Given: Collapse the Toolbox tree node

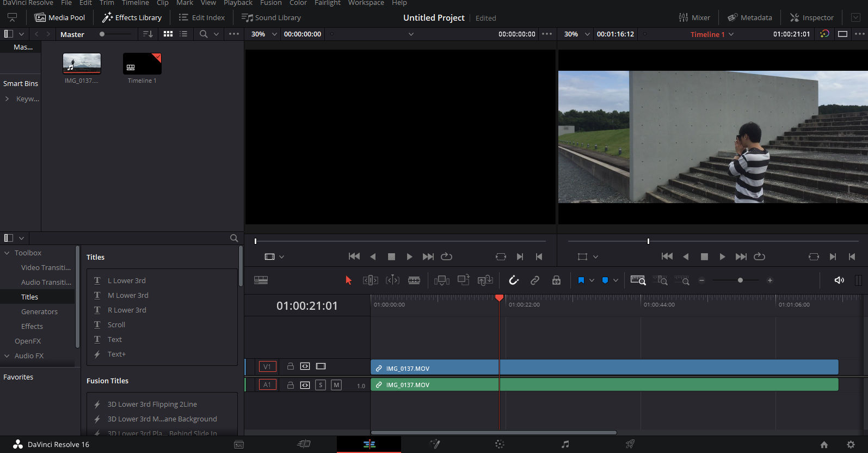Looking at the screenshot, I should [x=7, y=253].
